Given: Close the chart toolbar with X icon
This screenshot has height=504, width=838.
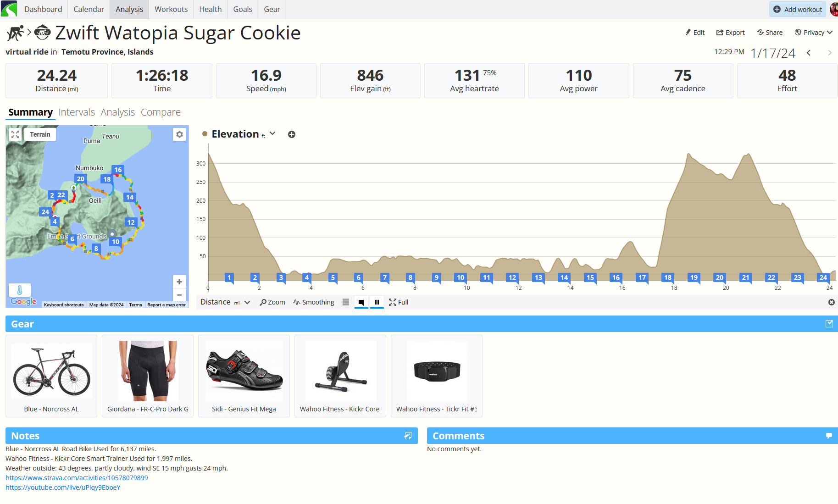Looking at the screenshot, I should click(832, 302).
